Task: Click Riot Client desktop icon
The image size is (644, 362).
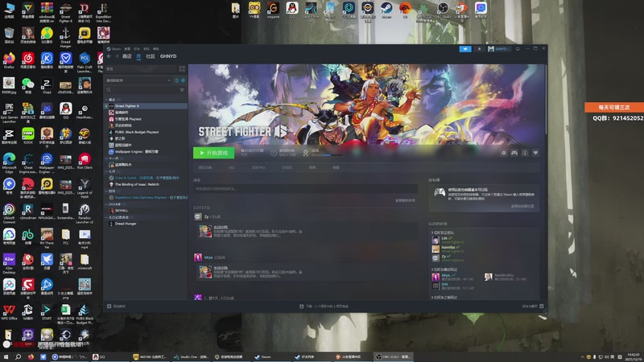Action: tap(85, 161)
